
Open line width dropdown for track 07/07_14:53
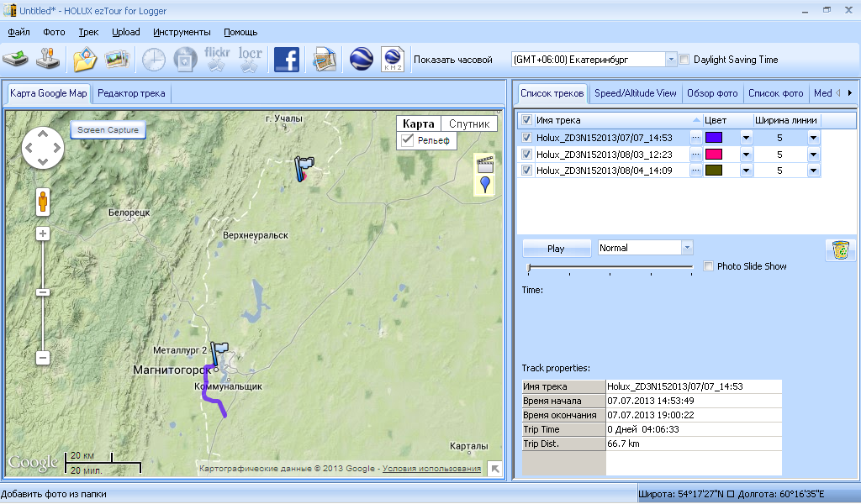(813, 138)
